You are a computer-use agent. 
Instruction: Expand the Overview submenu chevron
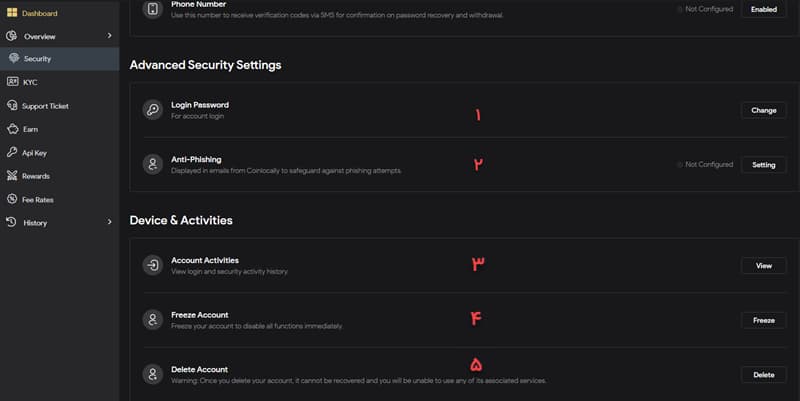(109, 36)
